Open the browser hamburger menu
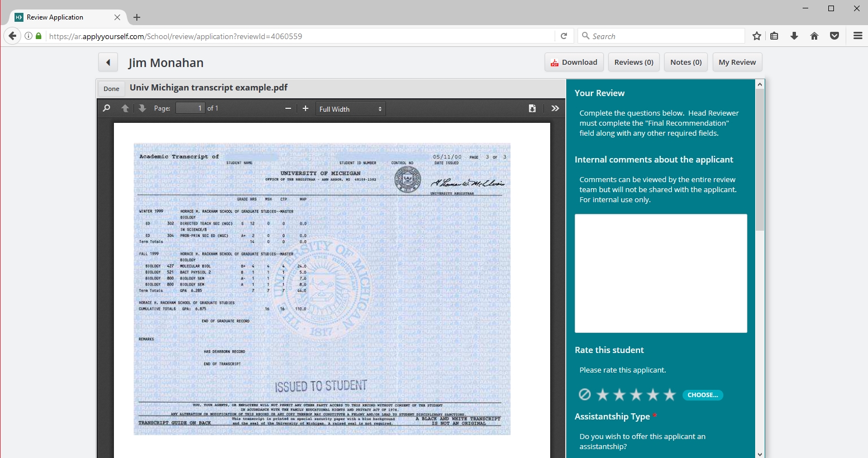 coord(858,36)
